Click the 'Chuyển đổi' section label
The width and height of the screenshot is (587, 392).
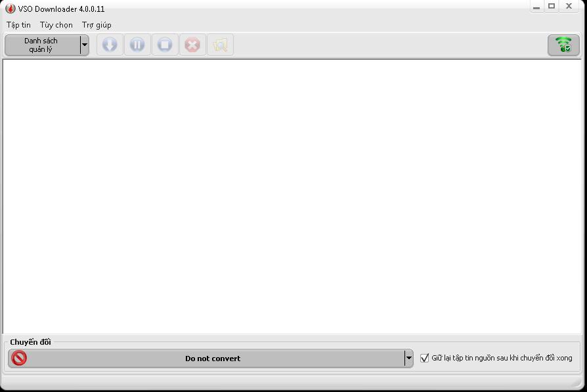(30, 342)
